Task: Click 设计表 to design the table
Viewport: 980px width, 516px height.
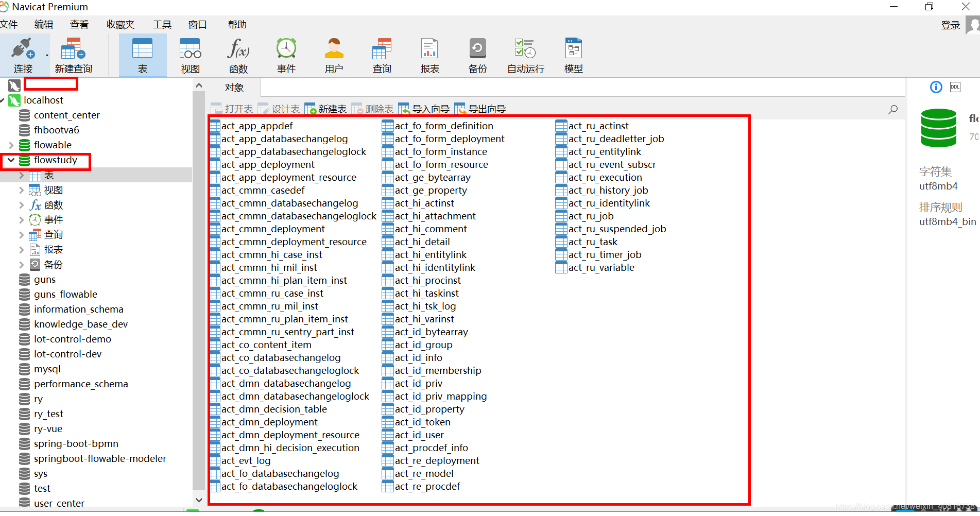Action: click(x=279, y=109)
